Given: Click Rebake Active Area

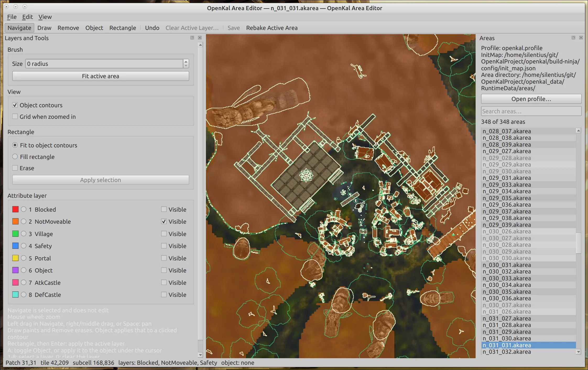Looking at the screenshot, I should click(x=272, y=28).
